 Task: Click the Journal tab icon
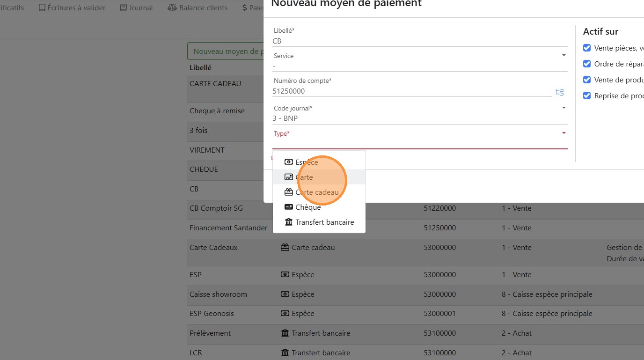pyautogui.click(x=124, y=8)
